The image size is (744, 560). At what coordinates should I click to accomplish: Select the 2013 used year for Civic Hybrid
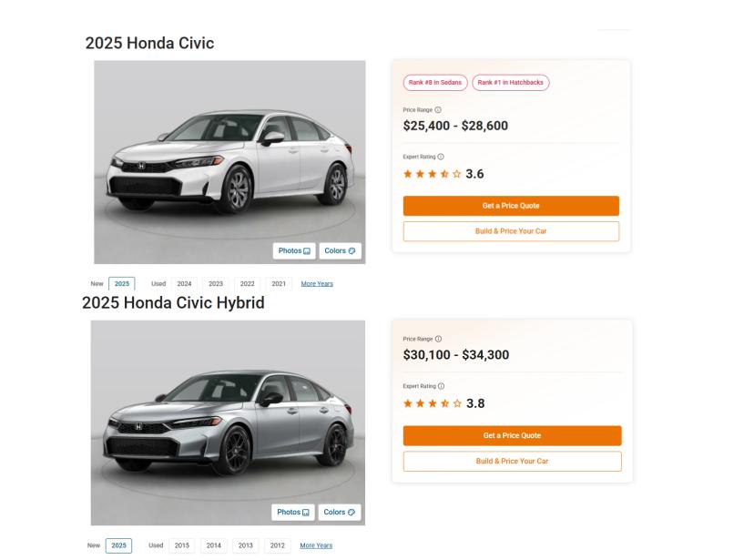click(245, 545)
